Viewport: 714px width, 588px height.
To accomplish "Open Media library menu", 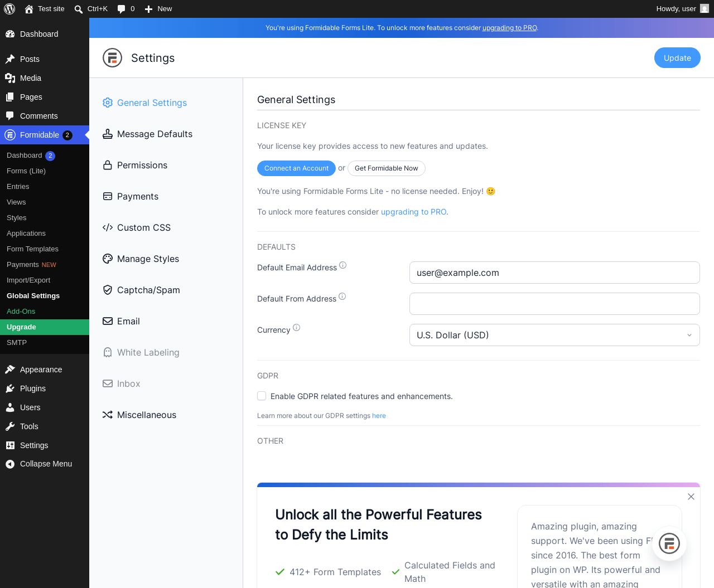I will [x=45, y=78].
